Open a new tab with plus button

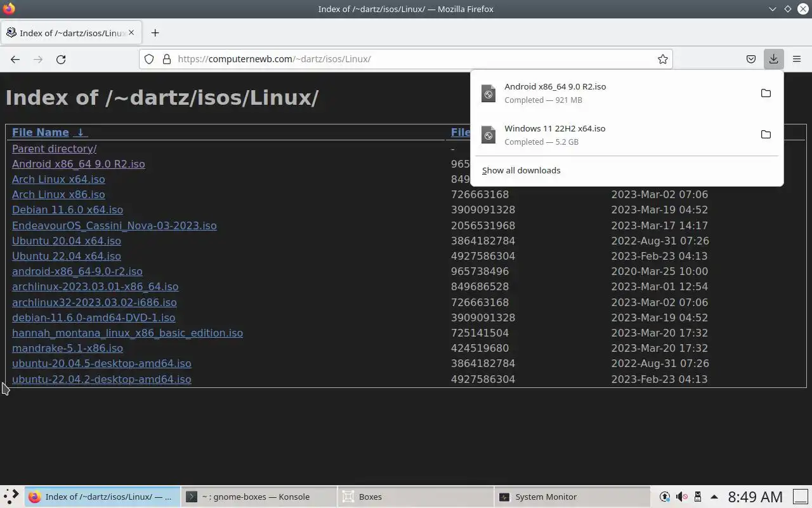click(x=155, y=33)
